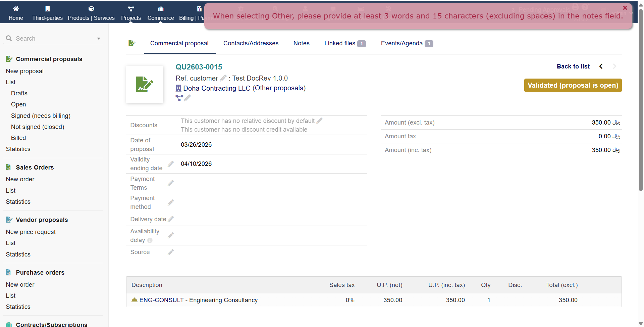Screen dimensions: 644x327
Task: Go to the next proposal with the right chevron
Action: (x=614, y=66)
